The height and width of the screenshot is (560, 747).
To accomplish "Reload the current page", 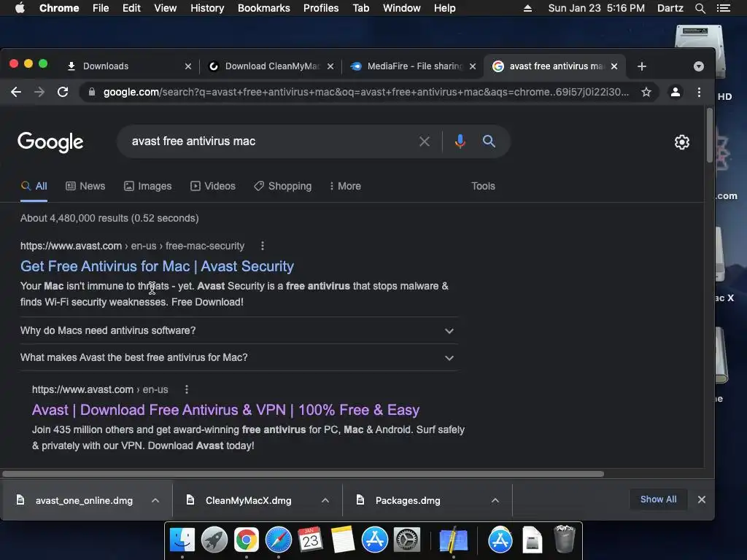I will [x=63, y=92].
